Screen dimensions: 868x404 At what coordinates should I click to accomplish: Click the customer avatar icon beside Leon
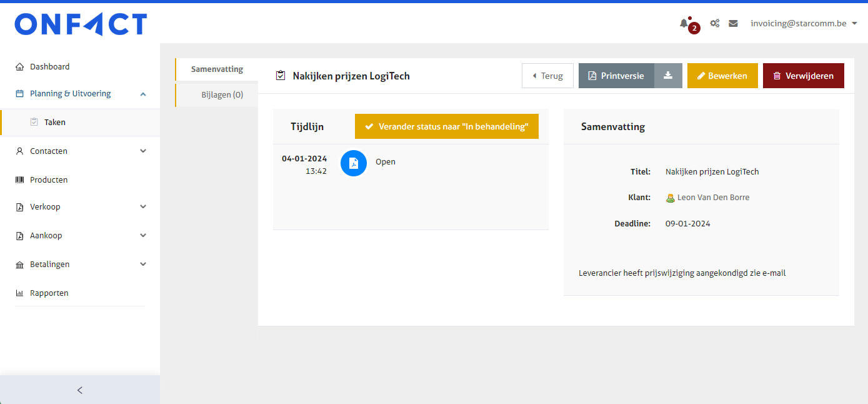671,198
